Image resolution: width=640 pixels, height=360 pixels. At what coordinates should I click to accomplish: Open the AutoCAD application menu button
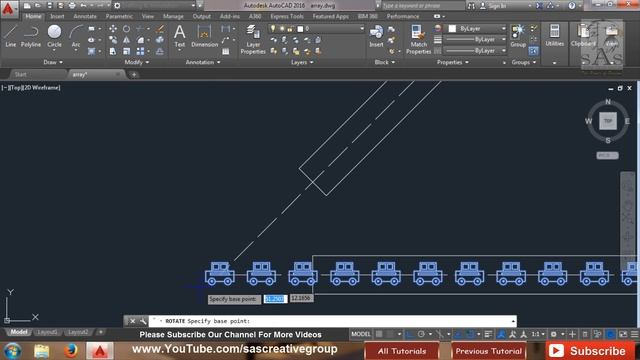coord(8,9)
